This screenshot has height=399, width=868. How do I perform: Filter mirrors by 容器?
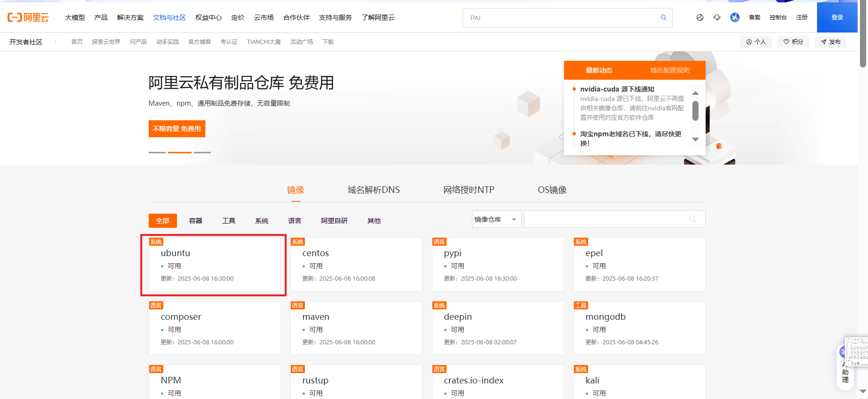[x=196, y=221]
